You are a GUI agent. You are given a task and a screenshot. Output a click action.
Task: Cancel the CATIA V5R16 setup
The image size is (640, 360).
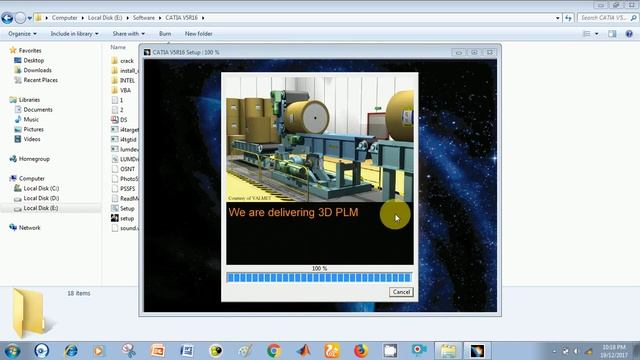(401, 292)
